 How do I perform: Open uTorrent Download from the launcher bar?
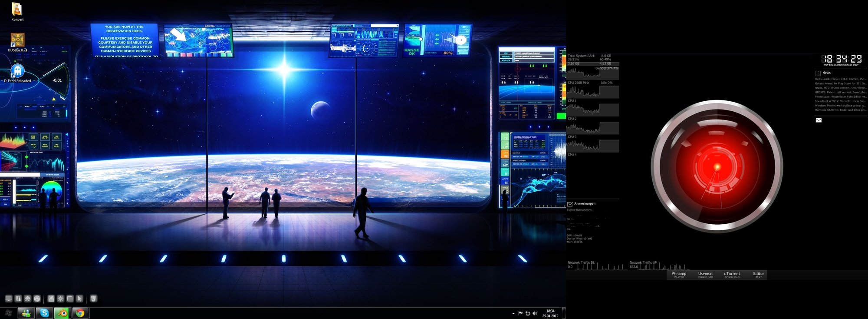coord(732,275)
